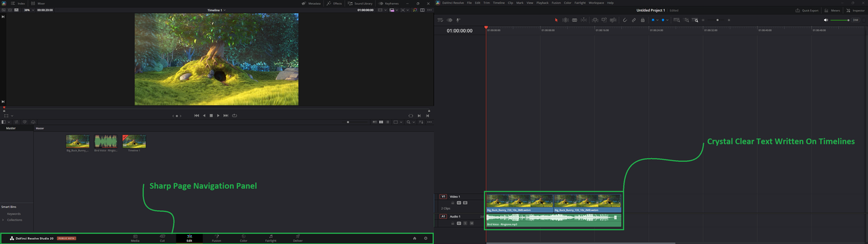Open the Playback menu

542,3
